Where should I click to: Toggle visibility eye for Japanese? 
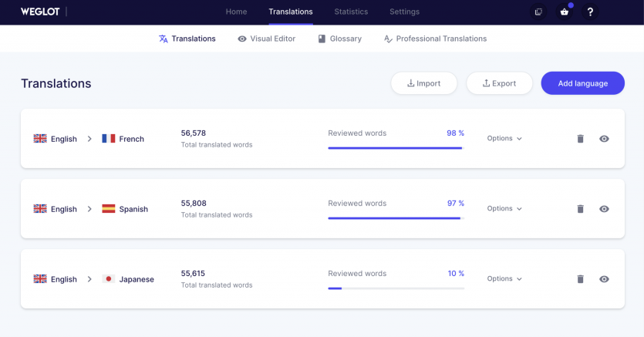[604, 279]
